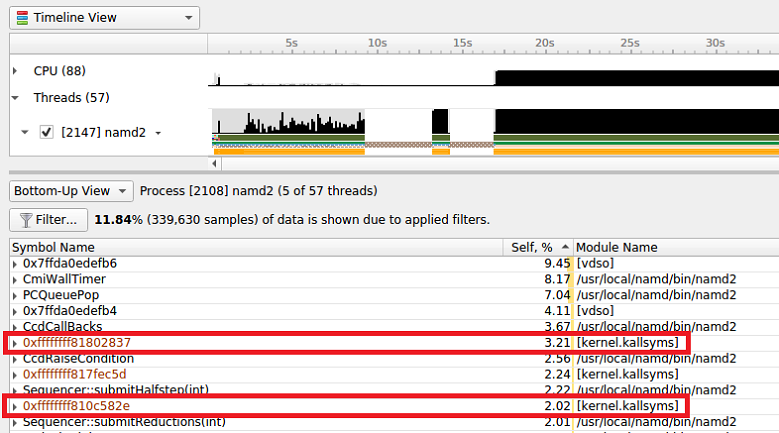The height and width of the screenshot is (433, 779).
Task: Click the Timeline View stacked-bars icon
Action: (x=22, y=18)
